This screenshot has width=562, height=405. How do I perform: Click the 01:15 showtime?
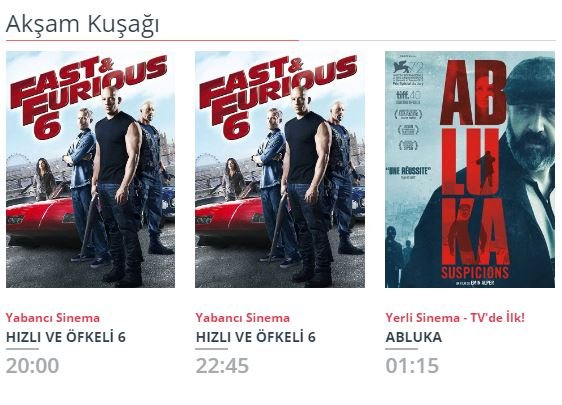(412, 366)
